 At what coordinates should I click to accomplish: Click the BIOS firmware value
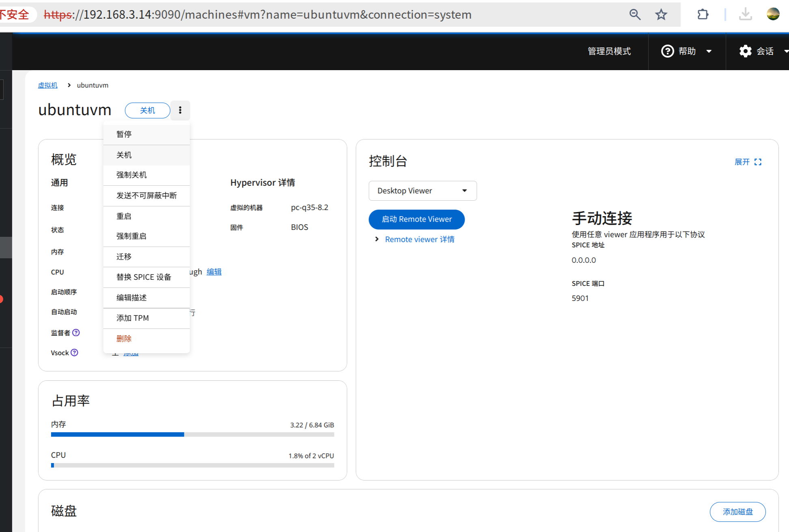tap(300, 227)
